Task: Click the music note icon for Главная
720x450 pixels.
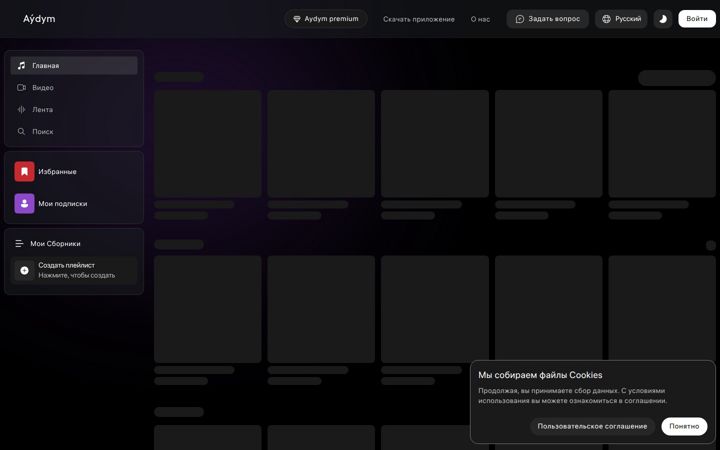Action: point(21,66)
